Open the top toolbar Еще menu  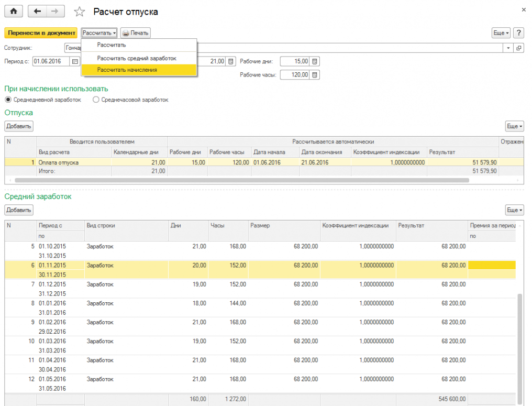coord(501,33)
